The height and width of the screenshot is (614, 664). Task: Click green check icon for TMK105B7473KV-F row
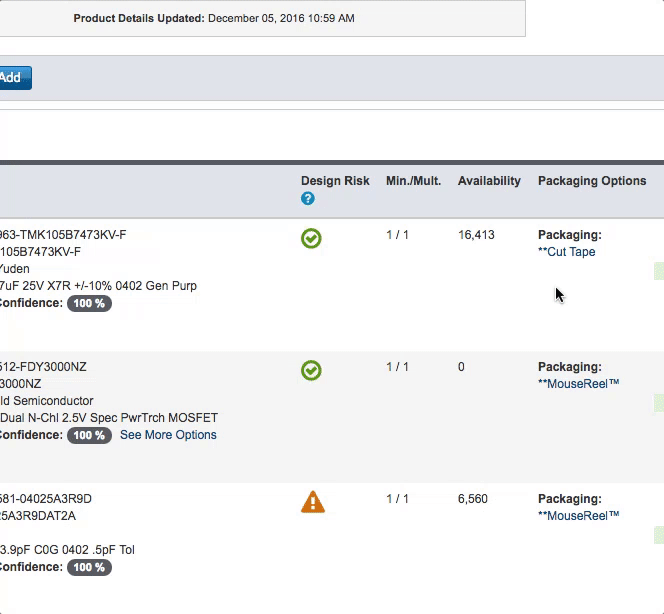(x=311, y=239)
